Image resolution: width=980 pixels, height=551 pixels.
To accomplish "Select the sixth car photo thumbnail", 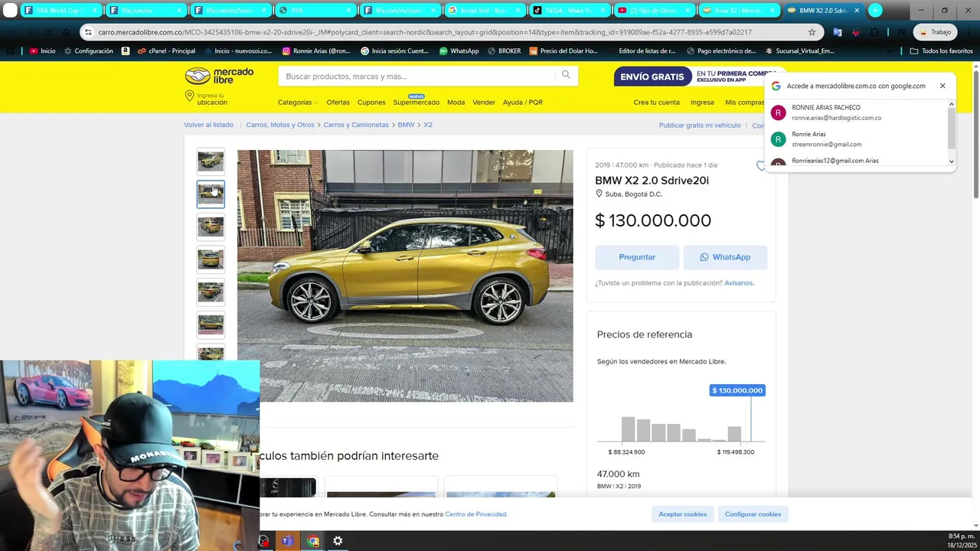I will pos(211,324).
